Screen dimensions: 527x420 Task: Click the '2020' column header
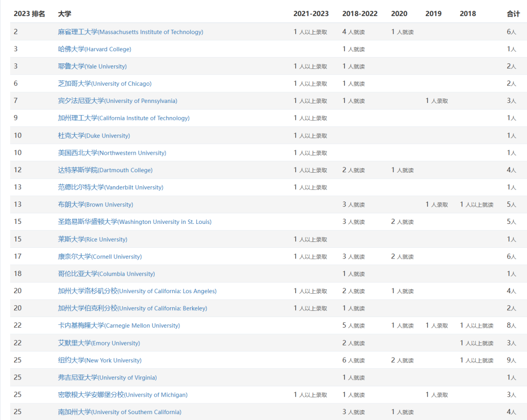[x=399, y=14]
